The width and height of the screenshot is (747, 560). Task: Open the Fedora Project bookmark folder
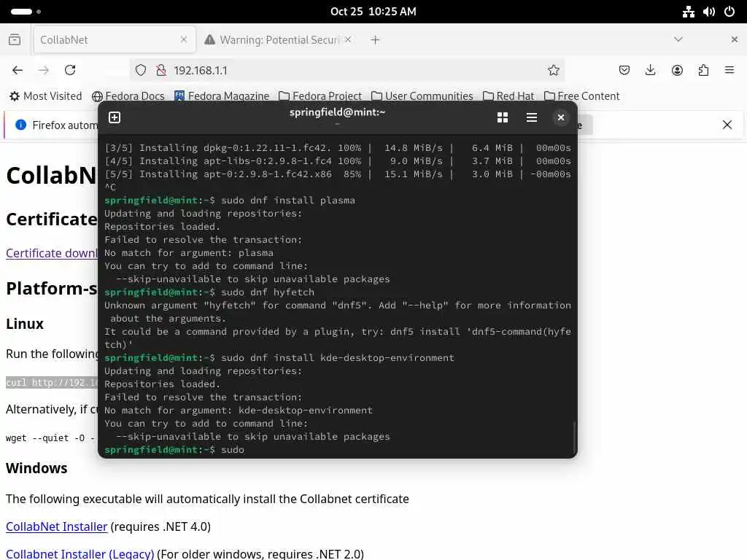click(x=320, y=96)
